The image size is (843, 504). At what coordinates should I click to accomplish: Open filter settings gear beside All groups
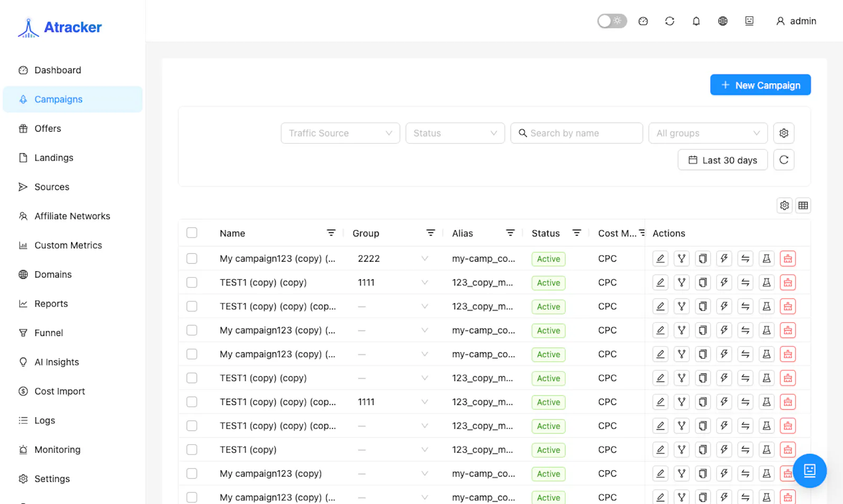pyautogui.click(x=784, y=133)
